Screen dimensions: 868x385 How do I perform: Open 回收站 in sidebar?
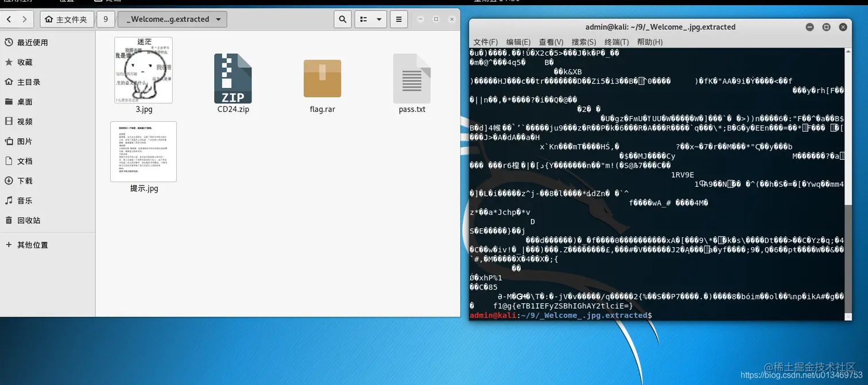pos(48,220)
